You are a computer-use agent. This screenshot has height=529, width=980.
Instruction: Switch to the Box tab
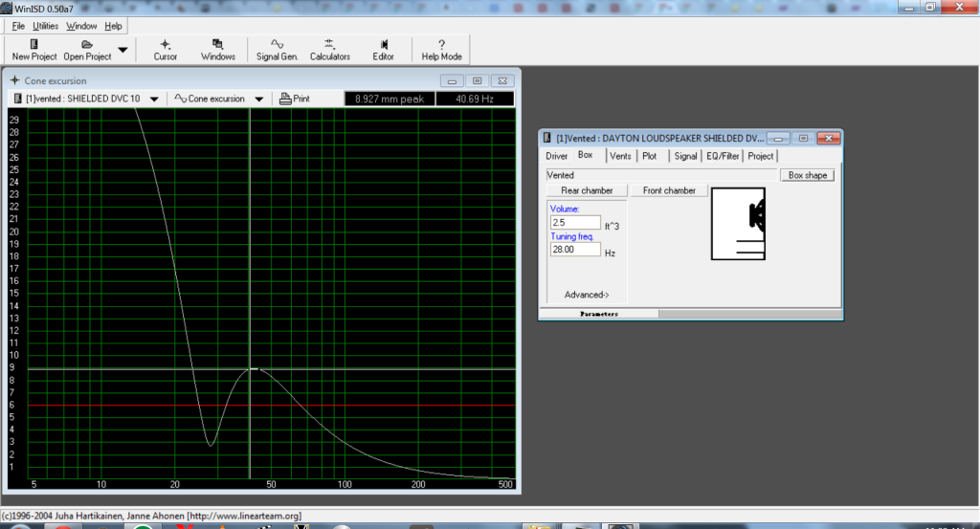click(x=585, y=155)
